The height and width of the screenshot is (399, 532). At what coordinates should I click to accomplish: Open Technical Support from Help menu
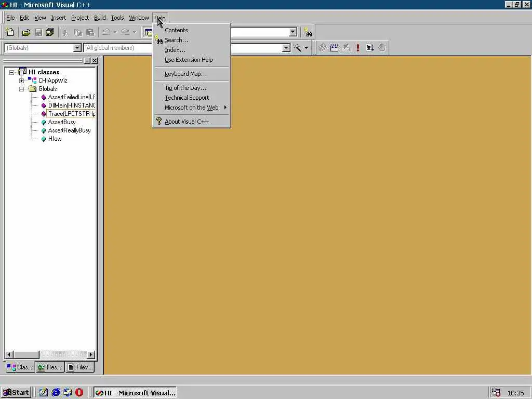pos(192,98)
